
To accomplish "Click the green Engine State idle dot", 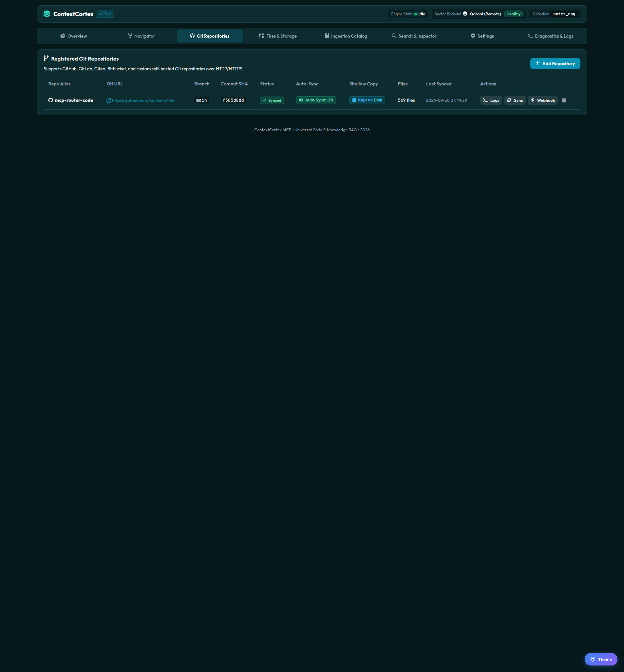I will tap(416, 14).
